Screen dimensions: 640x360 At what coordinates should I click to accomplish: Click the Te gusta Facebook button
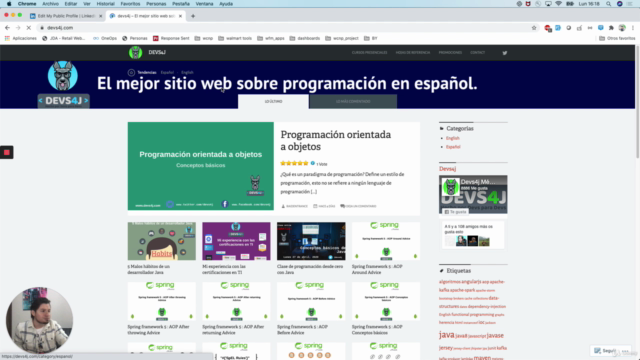click(456, 212)
